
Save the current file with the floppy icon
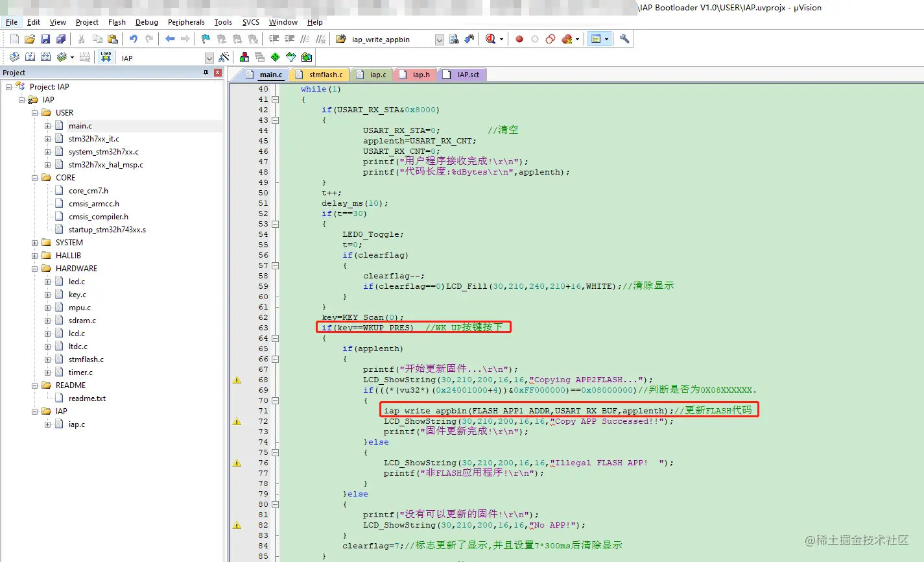click(45, 39)
